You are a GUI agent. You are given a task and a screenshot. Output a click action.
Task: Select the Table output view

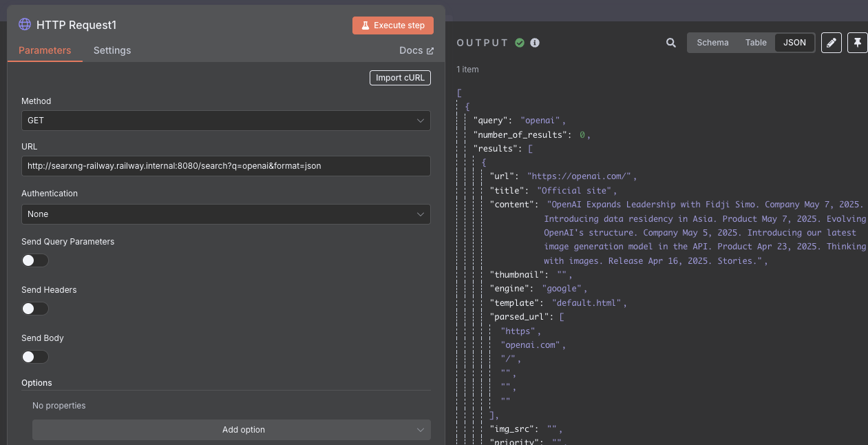(756, 42)
